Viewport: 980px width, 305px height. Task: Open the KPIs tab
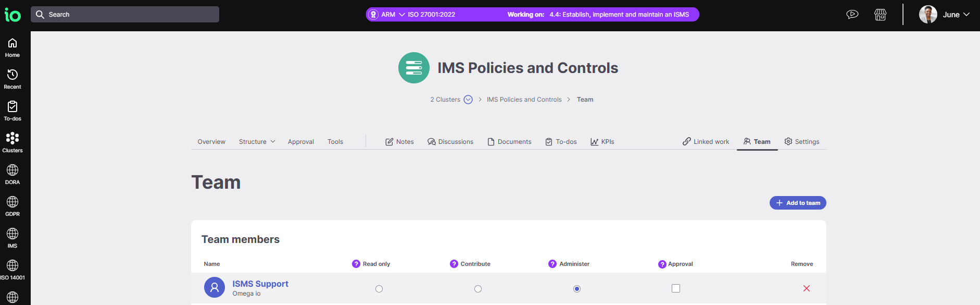click(x=602, y=142)
